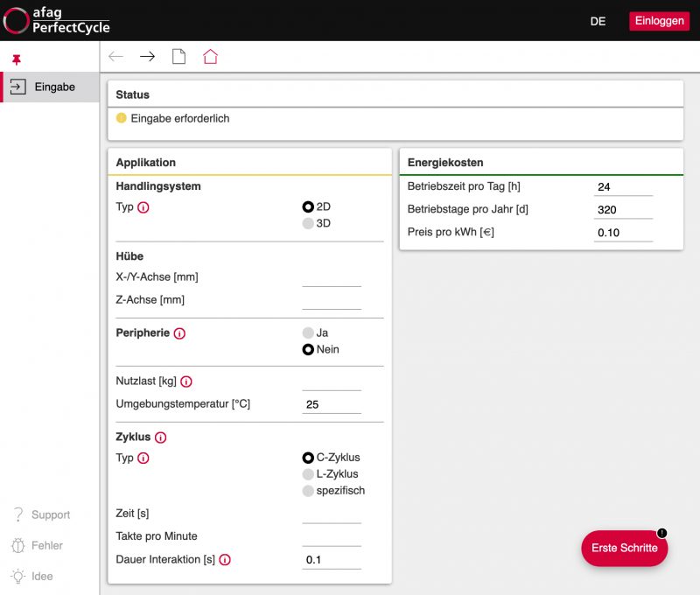Show info for Handlingsystem Typ
The width and height of the screenshot is (700, 595).
pyautogui.click(x=143, y=207)
